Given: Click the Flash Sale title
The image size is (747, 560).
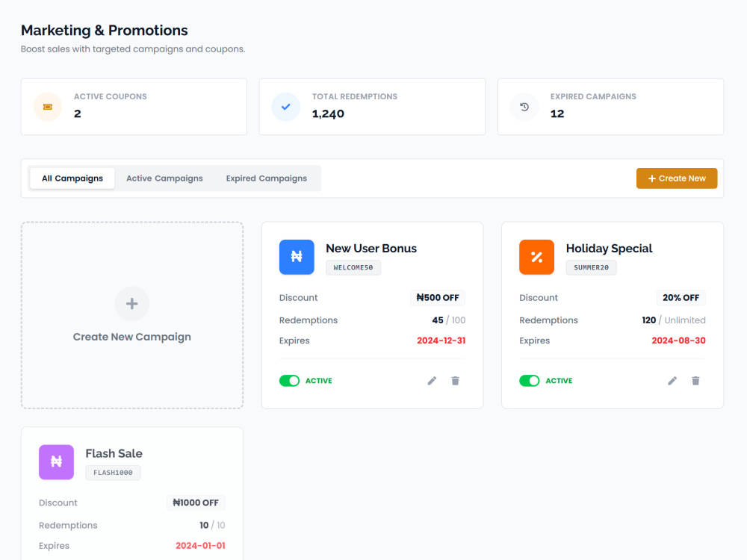Looking at the screenshot, I should tap(114, 453).
